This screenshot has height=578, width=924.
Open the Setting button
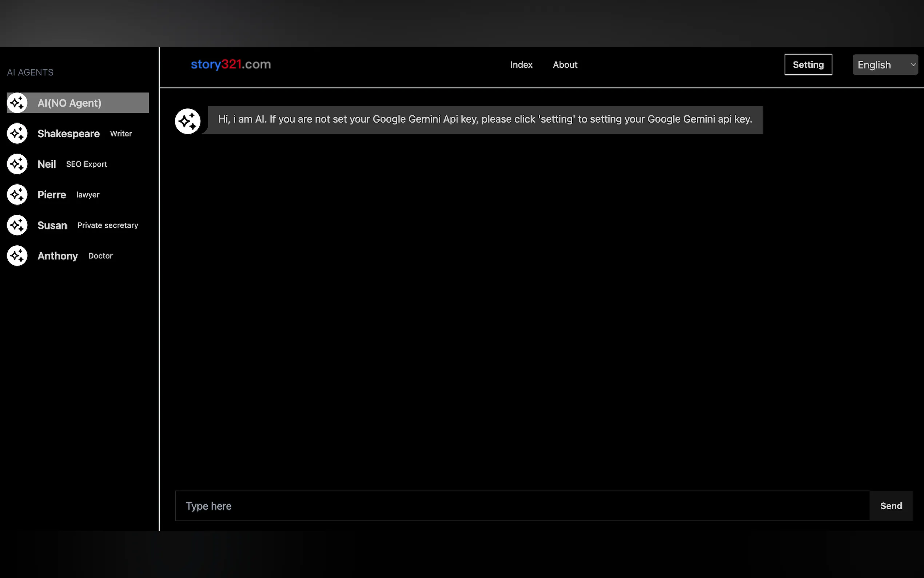[x=808, y=65]
